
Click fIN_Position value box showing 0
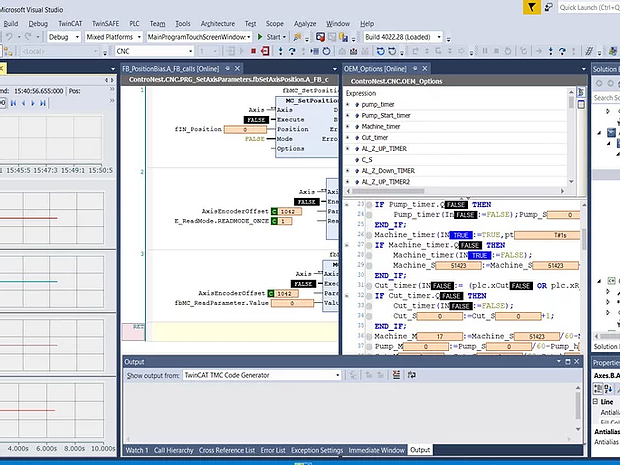[245, 129]
